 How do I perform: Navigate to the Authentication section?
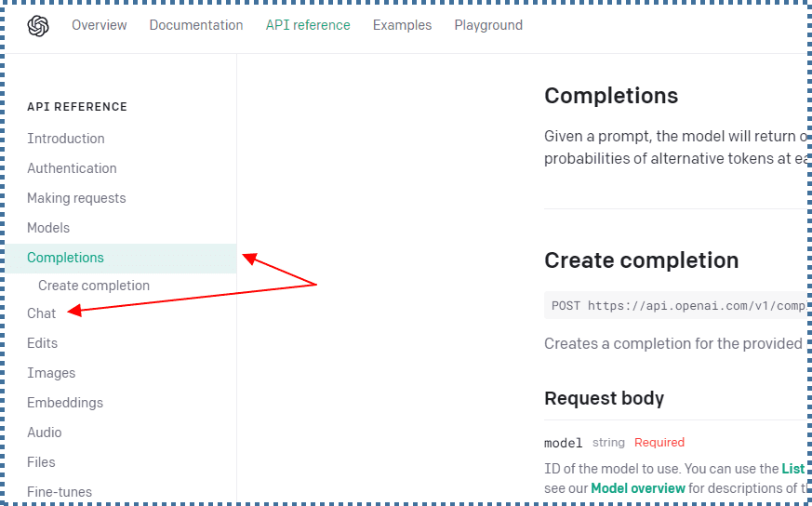(72, 168)
